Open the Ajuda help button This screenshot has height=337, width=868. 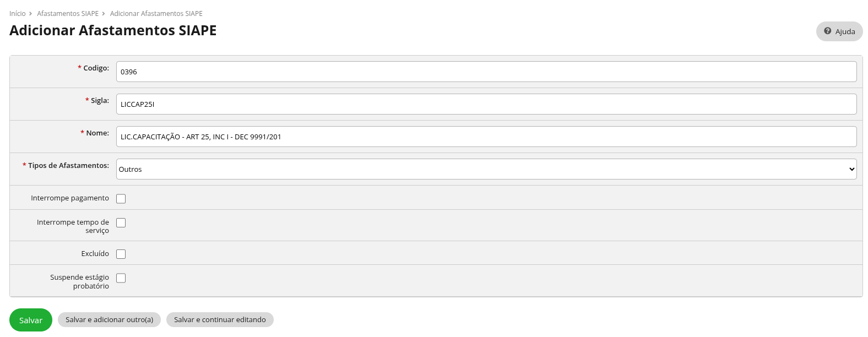839,31
